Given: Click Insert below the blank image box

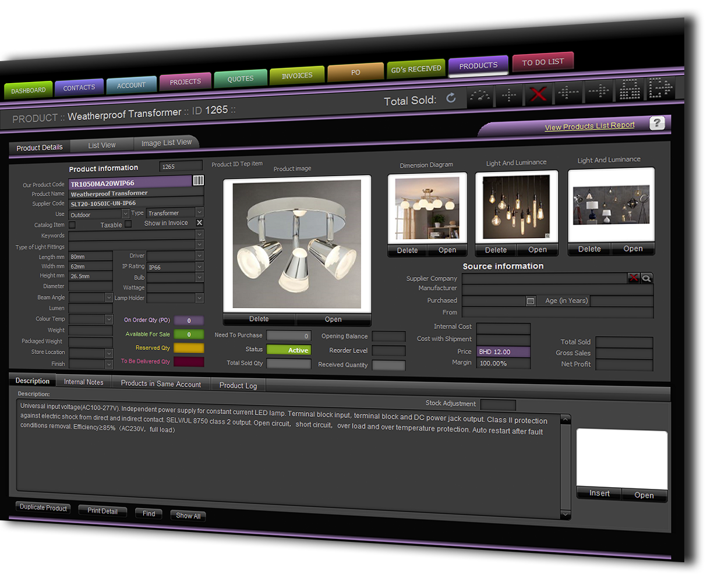Looking at the screenshot, I should click(x=599, y=494).
